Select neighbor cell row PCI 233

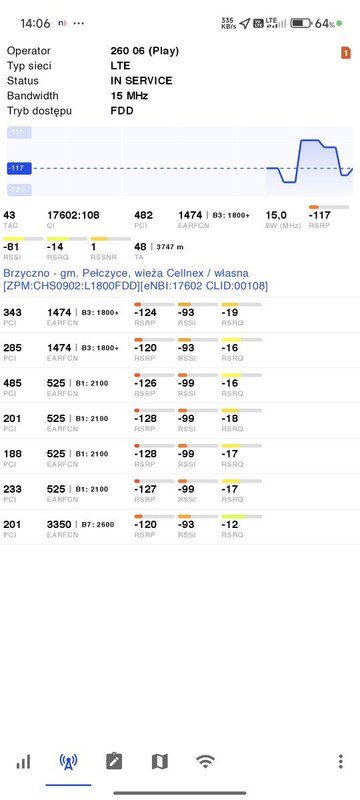180,491
